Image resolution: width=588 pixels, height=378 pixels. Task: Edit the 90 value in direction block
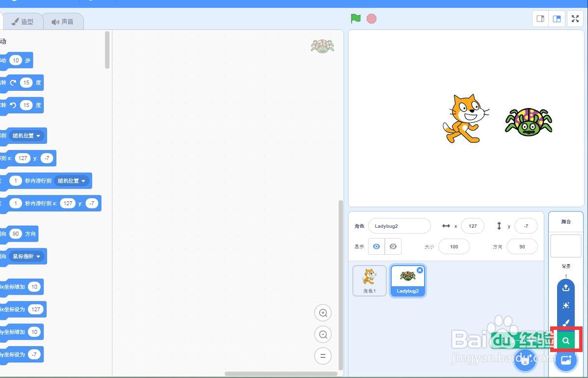(15, 234)
